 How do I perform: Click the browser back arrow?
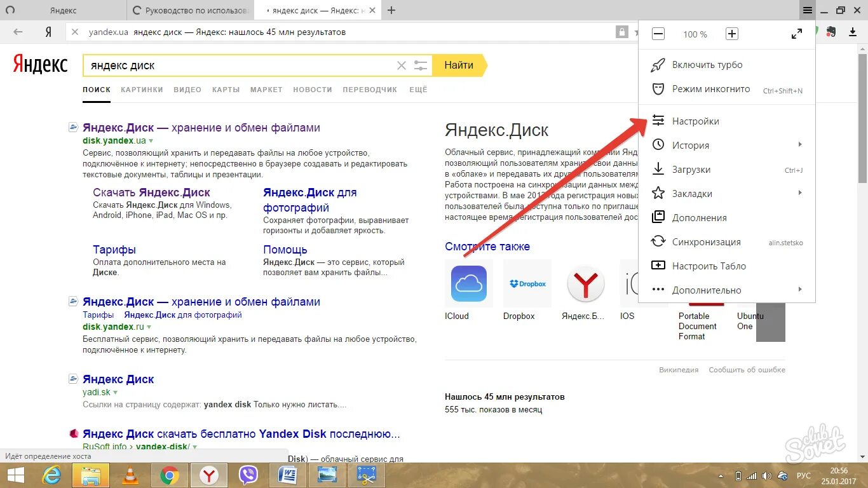coord(18,32)
